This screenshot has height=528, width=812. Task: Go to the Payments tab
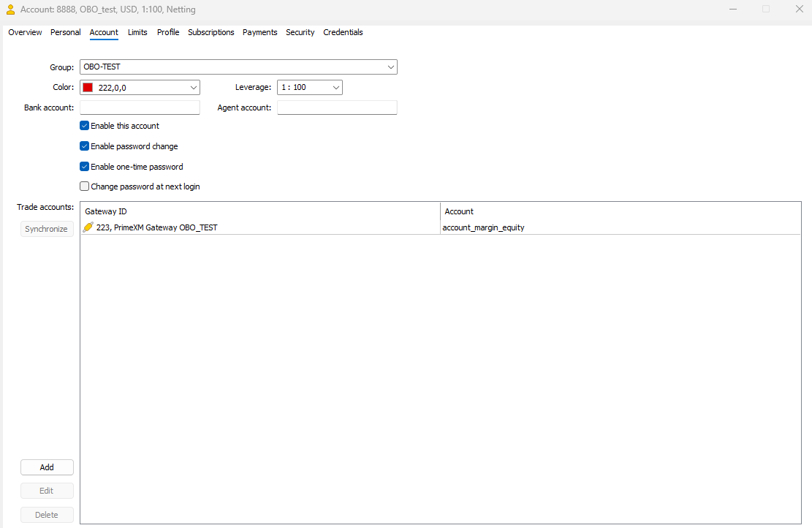point(259,32)
